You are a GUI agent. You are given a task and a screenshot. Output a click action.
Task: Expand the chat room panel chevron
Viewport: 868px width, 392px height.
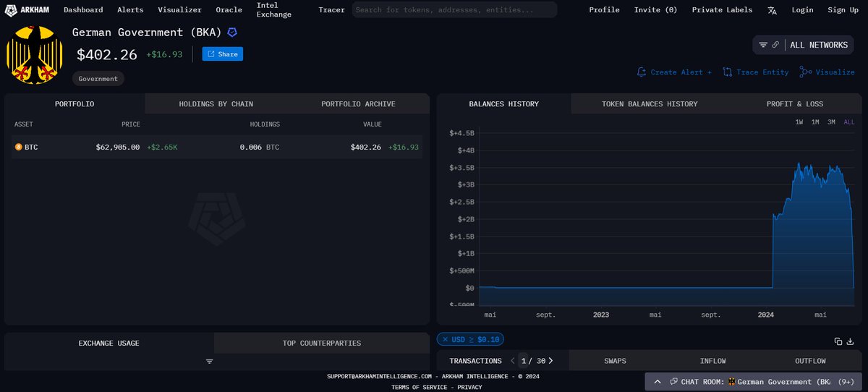(x=658, y=381)
